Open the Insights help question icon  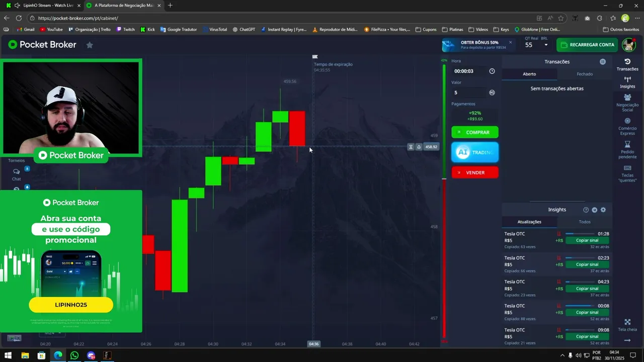point(586,210)
